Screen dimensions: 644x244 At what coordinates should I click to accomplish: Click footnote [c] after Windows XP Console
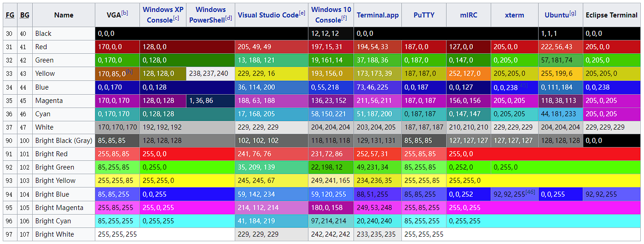pyautogui.click(x=176, y=18)
